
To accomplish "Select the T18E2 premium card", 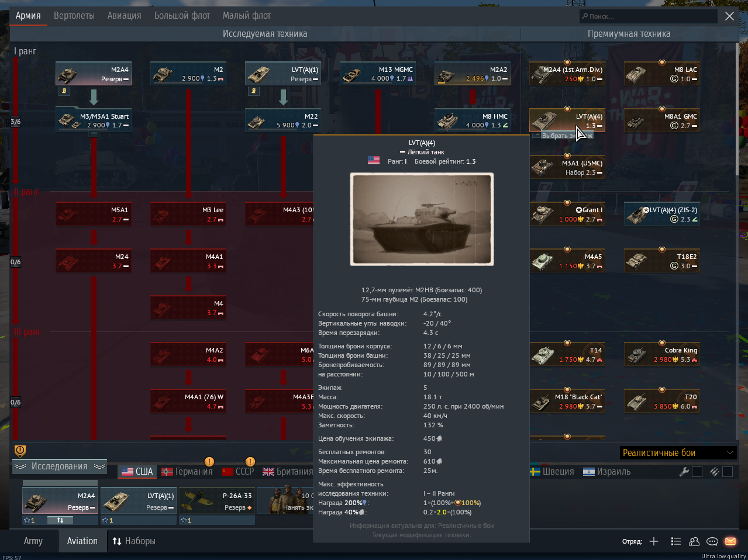I will (x=662, y=261).
